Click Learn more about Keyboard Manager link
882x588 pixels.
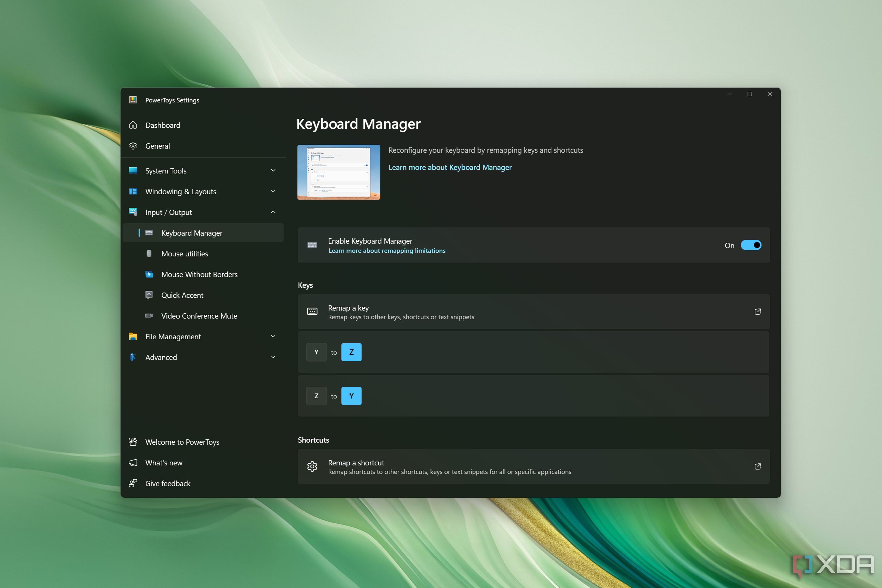[x=451, y=167]
